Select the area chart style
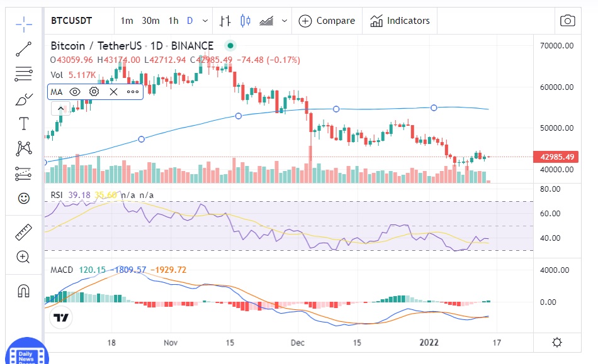This screenshot has height=364, width=598. point(267,21)
